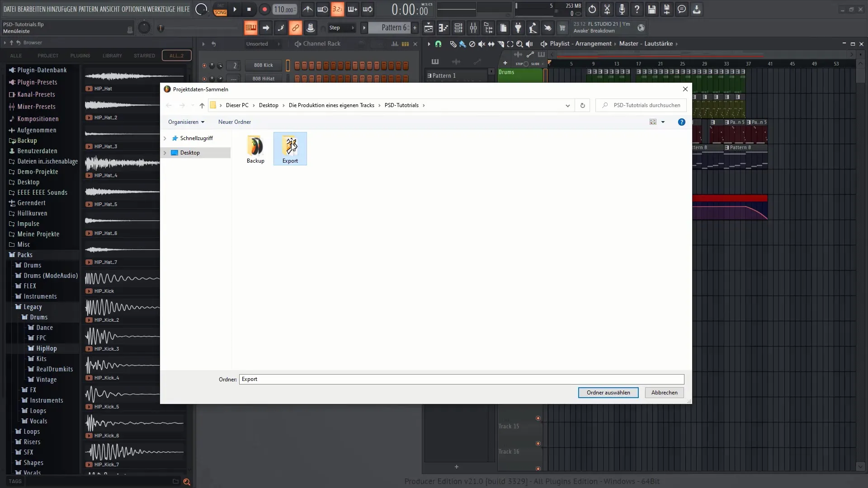This screenshot has width=868, height=488.
Task: Navigate to the Desktop breadcrumb in the address bar
Action: [x=269, y=105]
